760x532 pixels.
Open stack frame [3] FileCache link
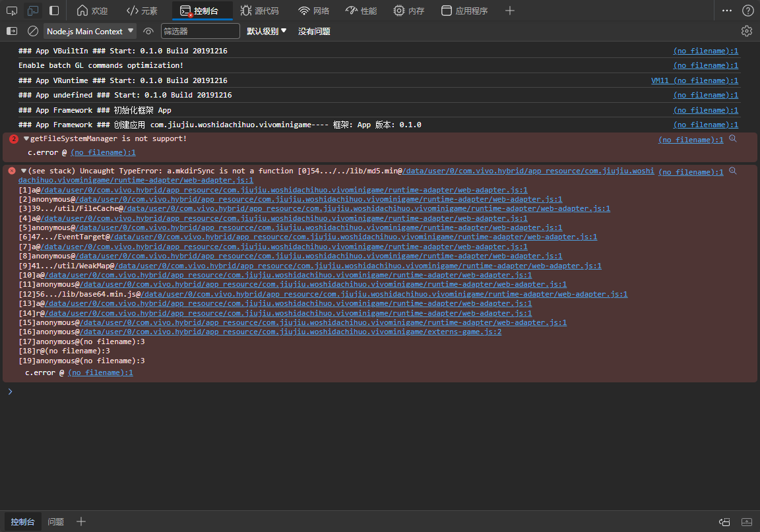tap(366, 208)
